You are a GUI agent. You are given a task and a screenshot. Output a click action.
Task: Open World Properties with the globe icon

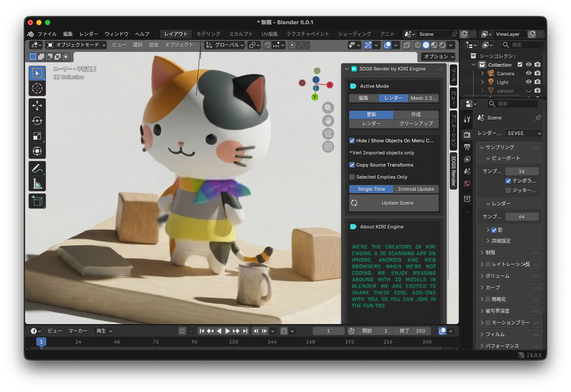pyautogui.click(x=467, y=183)
